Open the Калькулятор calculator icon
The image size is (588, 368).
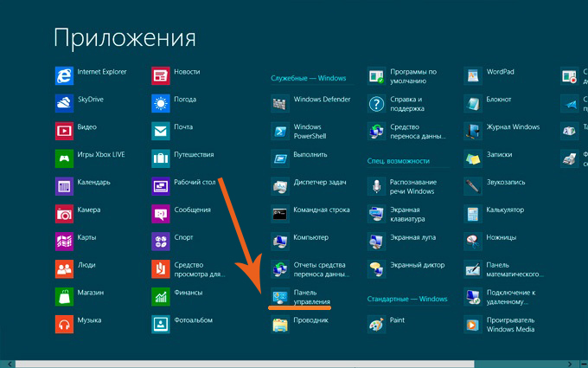pyautogui.click(x=473, y=214)
